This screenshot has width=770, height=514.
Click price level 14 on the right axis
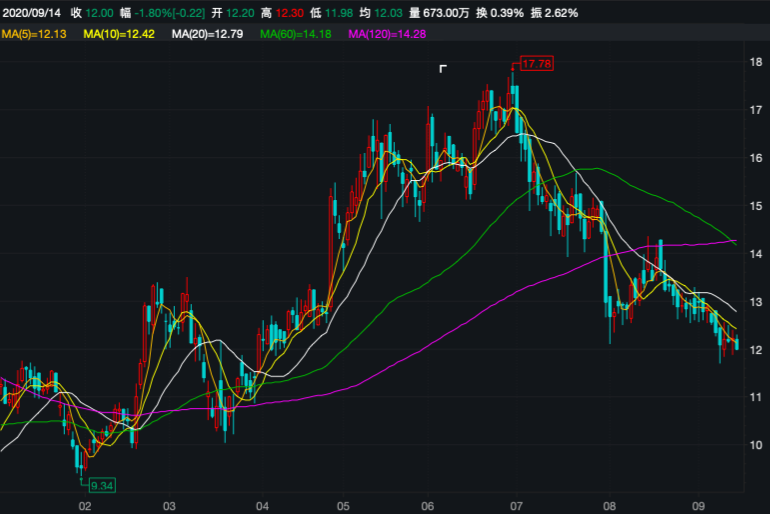point(757,254)
